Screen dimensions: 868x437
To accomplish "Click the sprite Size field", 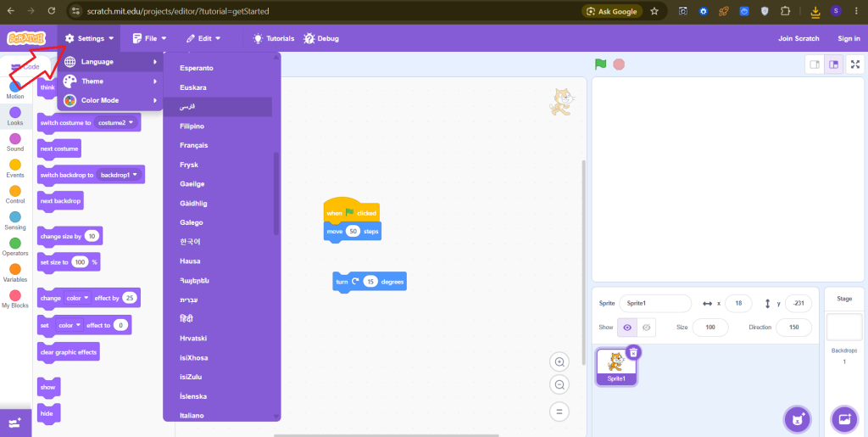I will coord(710,328).
